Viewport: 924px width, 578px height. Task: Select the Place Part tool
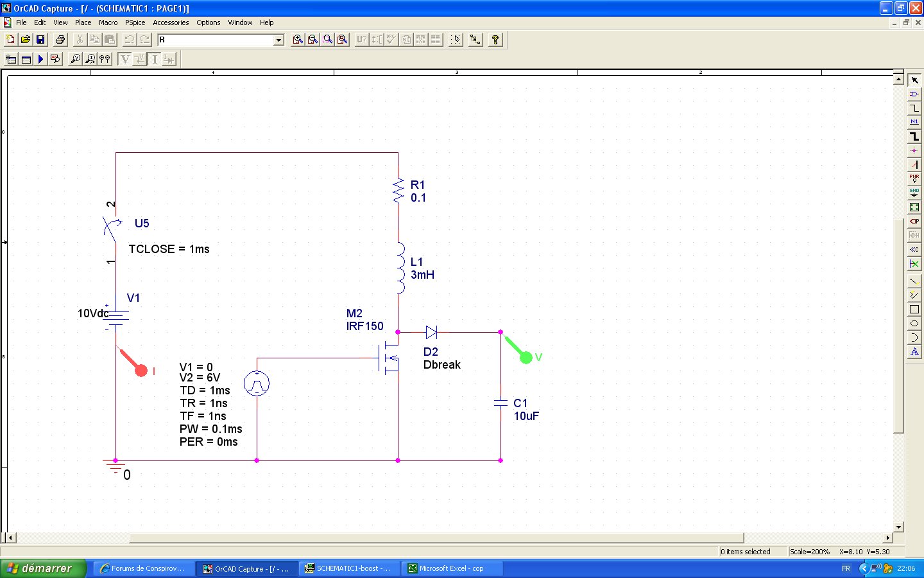[x=914, y=94]
